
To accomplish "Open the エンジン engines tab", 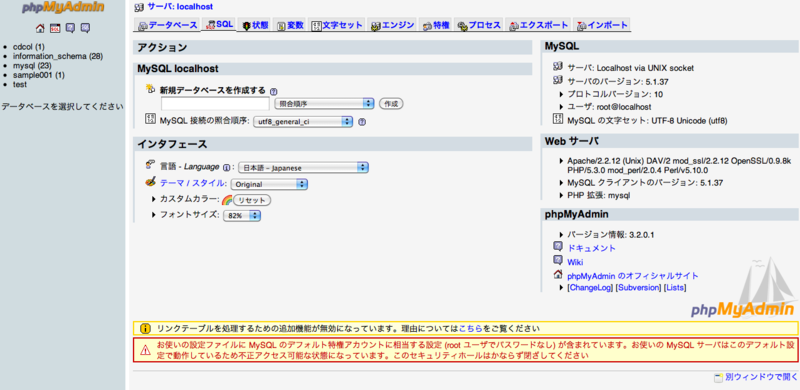I will pos(392,25).
